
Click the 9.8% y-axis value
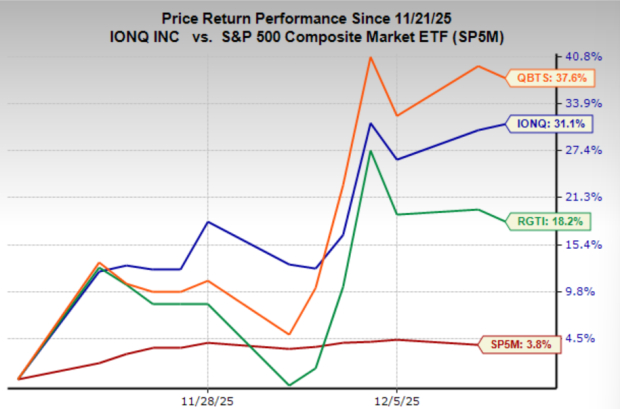583,291
